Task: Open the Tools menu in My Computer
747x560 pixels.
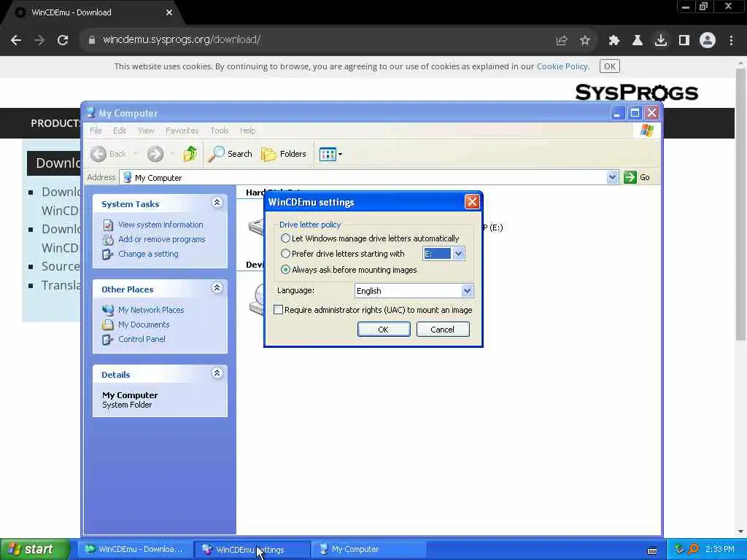Action: [x=220, y=131]
